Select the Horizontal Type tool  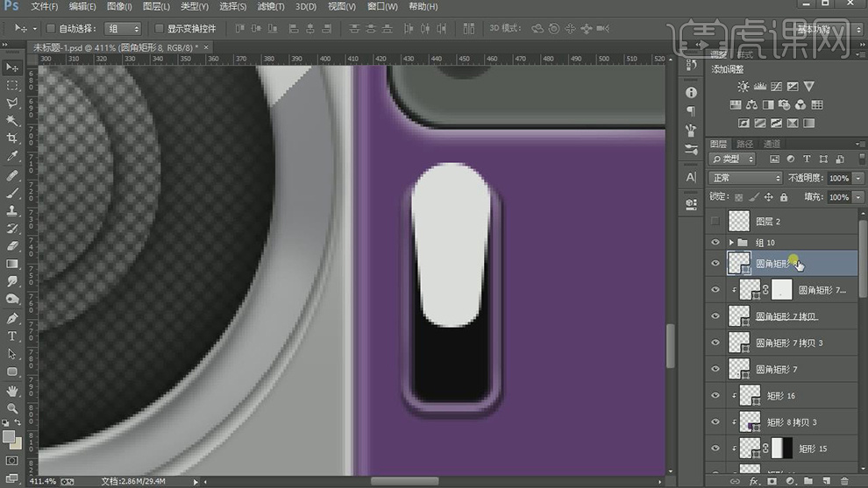12,336
